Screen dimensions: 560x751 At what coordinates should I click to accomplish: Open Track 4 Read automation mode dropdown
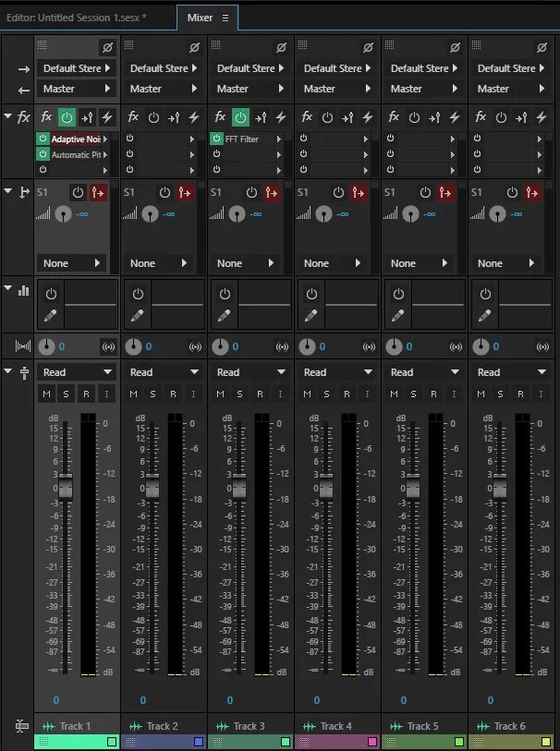[x=336, y=372]
